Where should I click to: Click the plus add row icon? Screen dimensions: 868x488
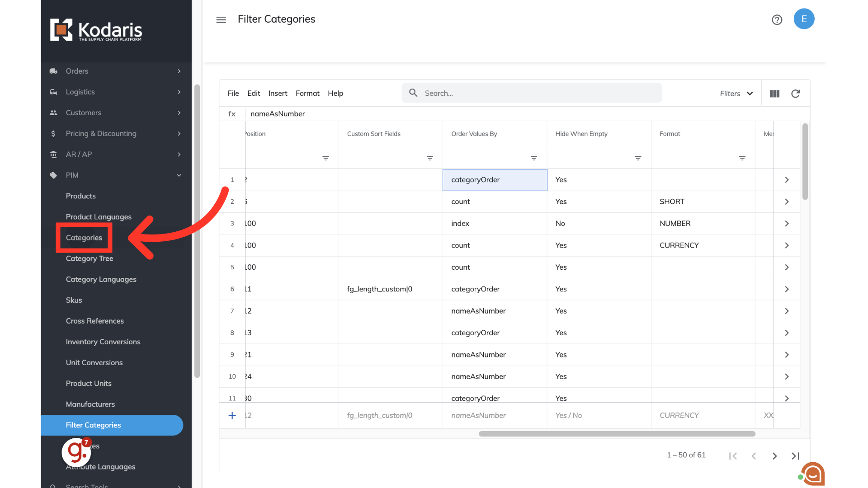click(232, 415)
